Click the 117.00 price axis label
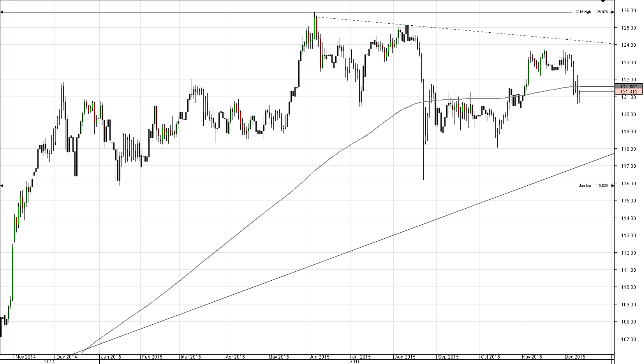 point(629,166)
